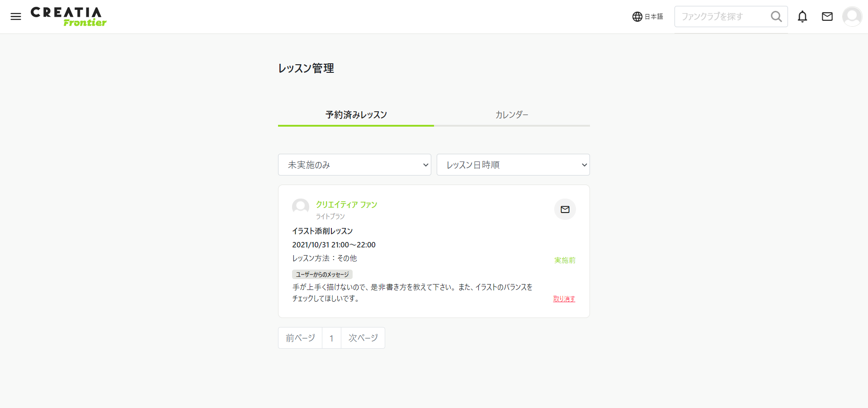Open the navigation hamburger menu
The image size is (868, 408).
tap(16, 16)
